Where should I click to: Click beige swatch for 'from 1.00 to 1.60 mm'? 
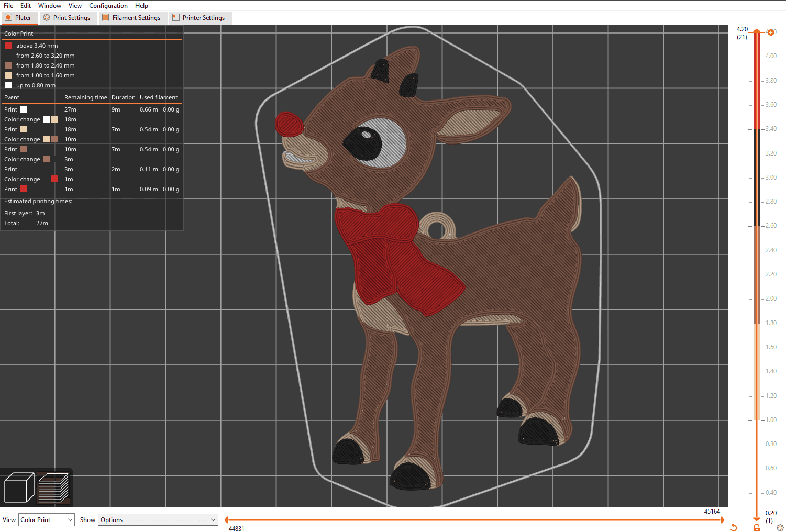[8, 75]
